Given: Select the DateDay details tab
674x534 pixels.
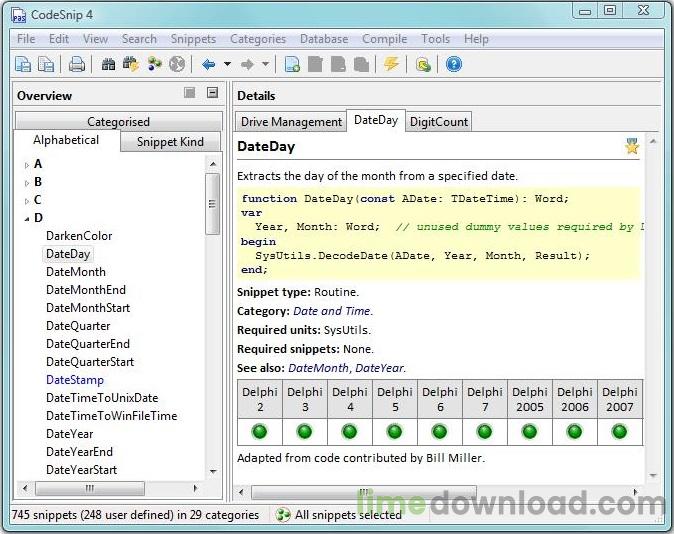Looking at the screenshot, I should (376, 120).
